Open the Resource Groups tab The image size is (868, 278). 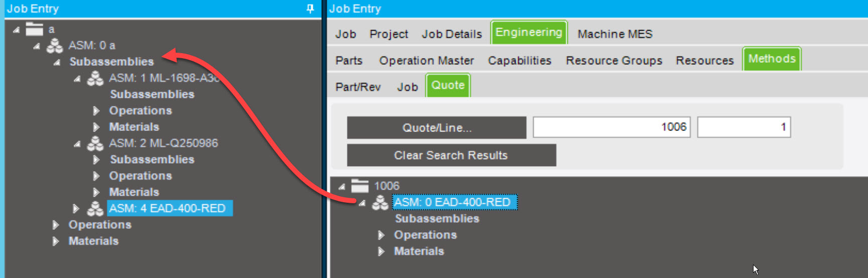pos(614,61)
